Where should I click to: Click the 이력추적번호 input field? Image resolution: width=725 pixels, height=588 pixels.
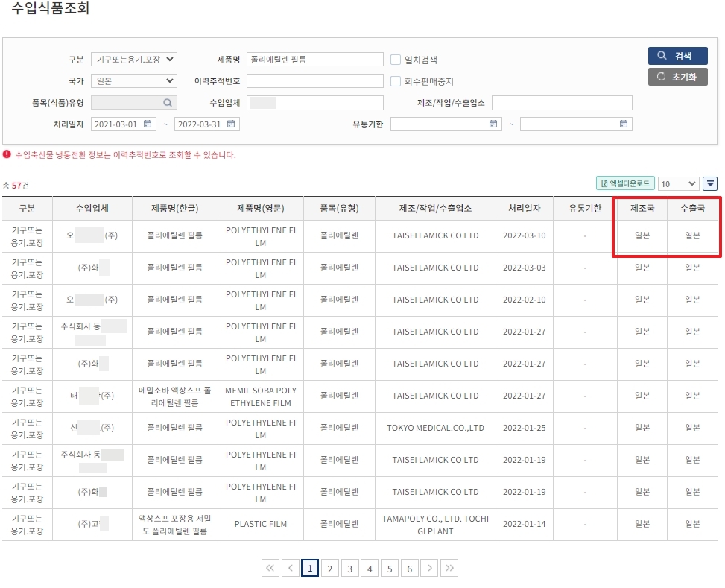tap(315, 81)
